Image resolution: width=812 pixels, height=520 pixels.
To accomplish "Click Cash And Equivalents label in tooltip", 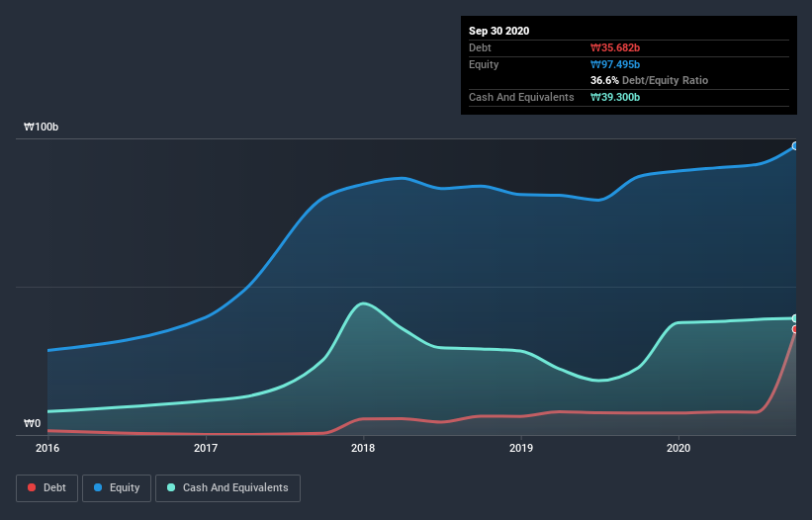I will pos(521,97).
